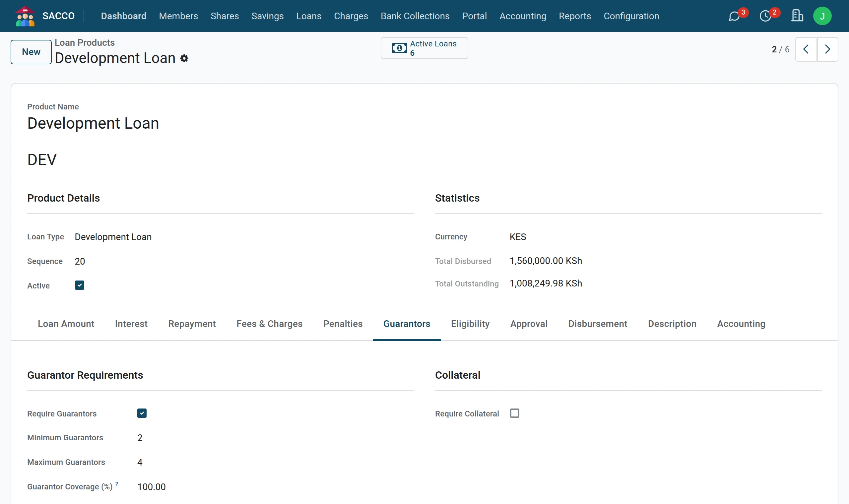Viewport: 849px width, 504px height.
Task: Go to previous record arrow
Action: [806, 49]
